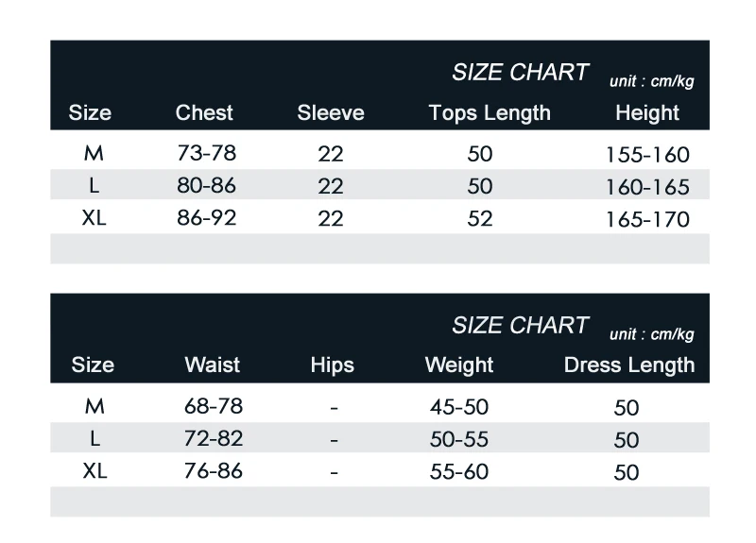The height and width of the screenshot is (543, 756).
Task: Click weight range 55-60
Action: click(459, 471)
